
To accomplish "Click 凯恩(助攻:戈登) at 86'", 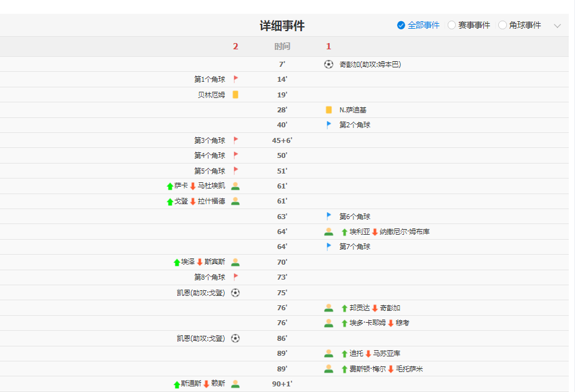I will 201,338.
